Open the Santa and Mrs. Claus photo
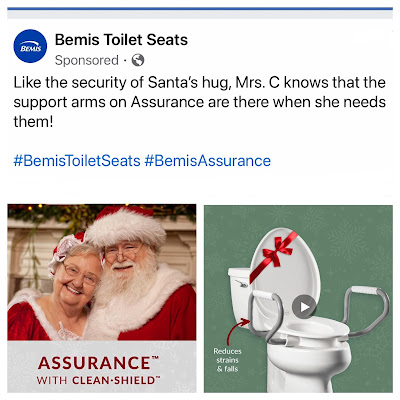The height and width of the screenshot is (400, 400). pyautogui.click(x=102, y=272)
